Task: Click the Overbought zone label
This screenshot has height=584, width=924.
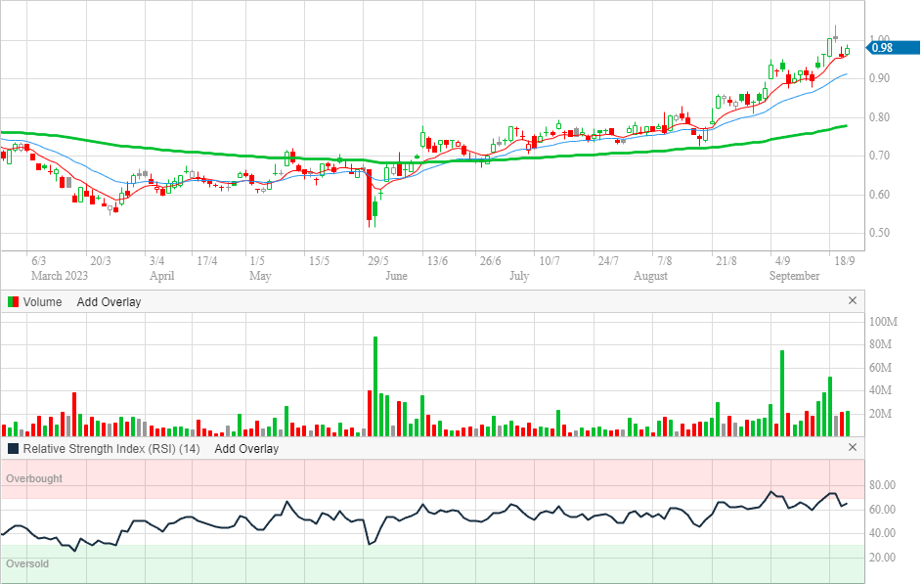Action: click(x=34, y=479)
